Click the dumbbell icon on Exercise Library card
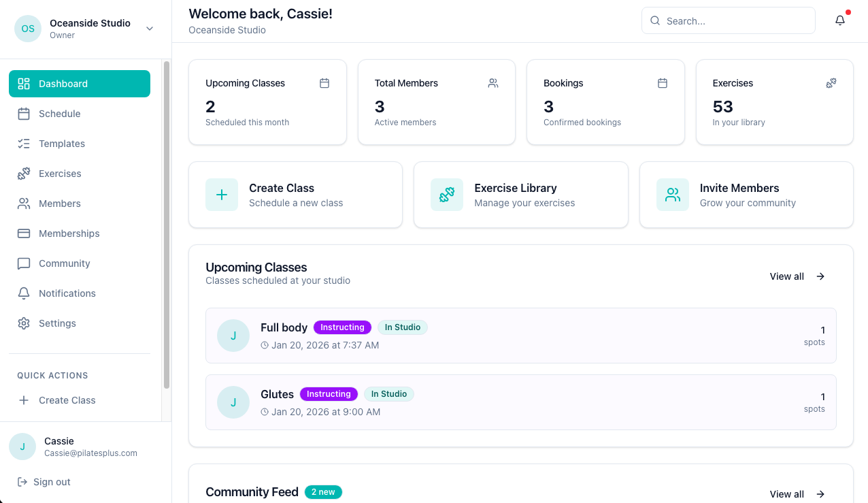Screen dimensions: 868x503 [446, 195]
